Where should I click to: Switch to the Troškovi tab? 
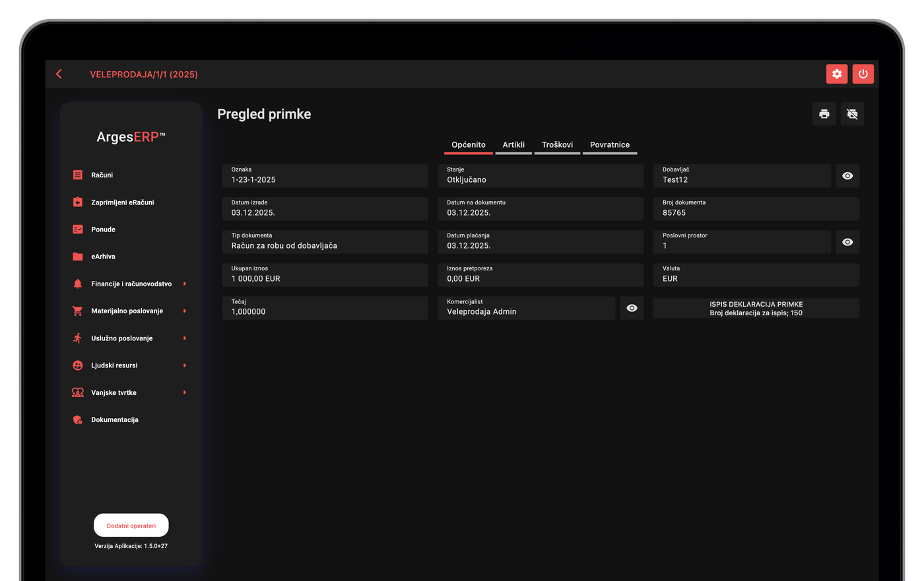point(557,145)
